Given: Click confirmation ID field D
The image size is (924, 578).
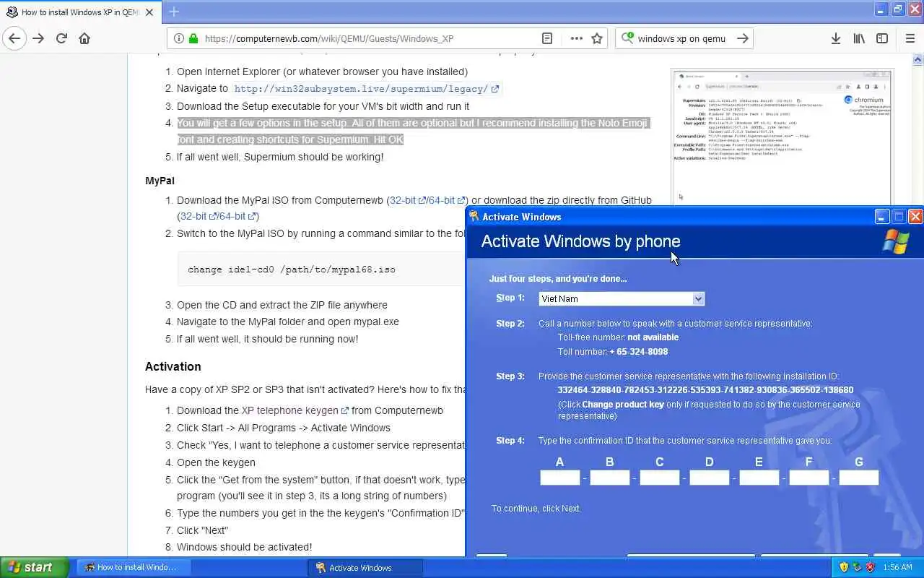Looking at the screenshot, I should pos(710,478).
